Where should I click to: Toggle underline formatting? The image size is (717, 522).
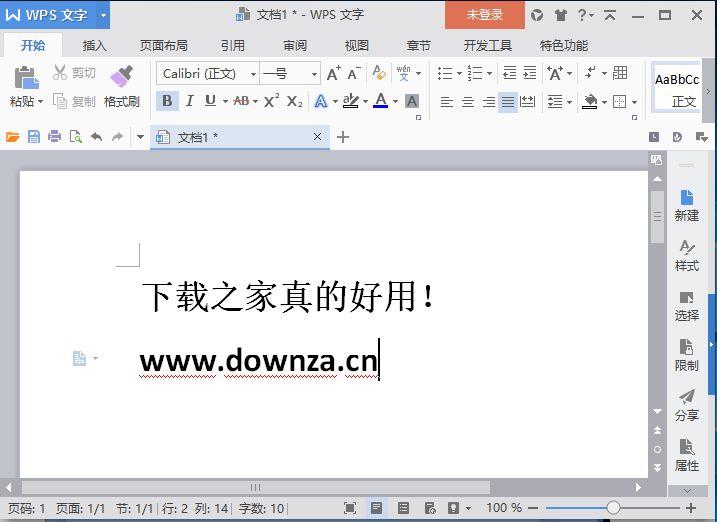pyautogui.click(x=210, y=101)
